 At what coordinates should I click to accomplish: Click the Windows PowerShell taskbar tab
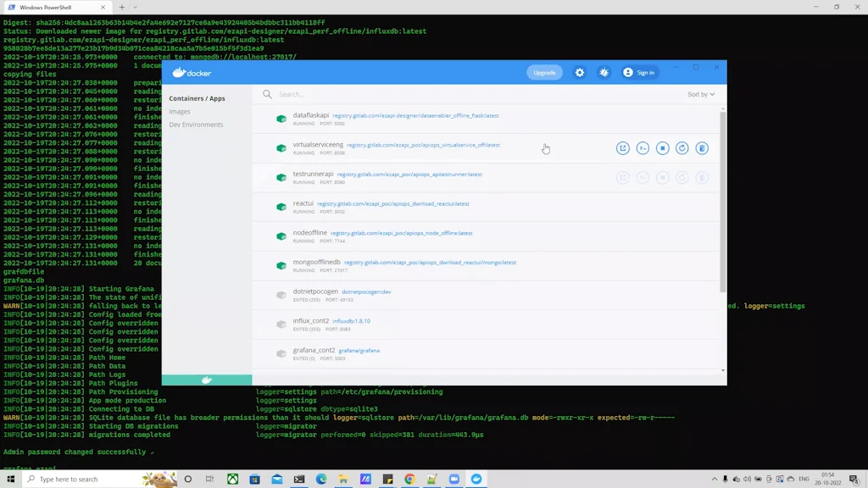[x=47, y=7]
